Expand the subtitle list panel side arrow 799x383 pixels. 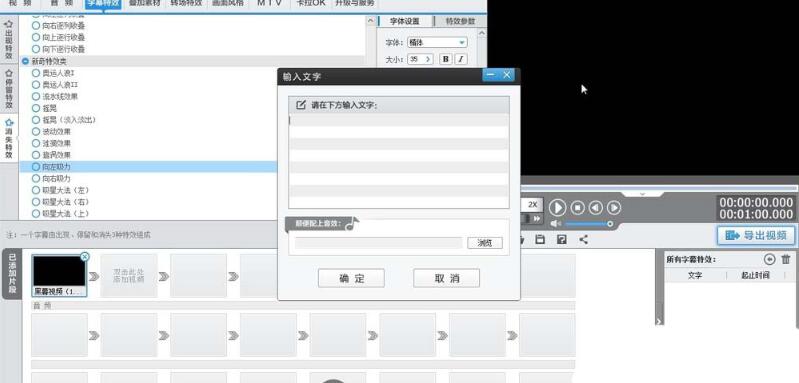659,321
